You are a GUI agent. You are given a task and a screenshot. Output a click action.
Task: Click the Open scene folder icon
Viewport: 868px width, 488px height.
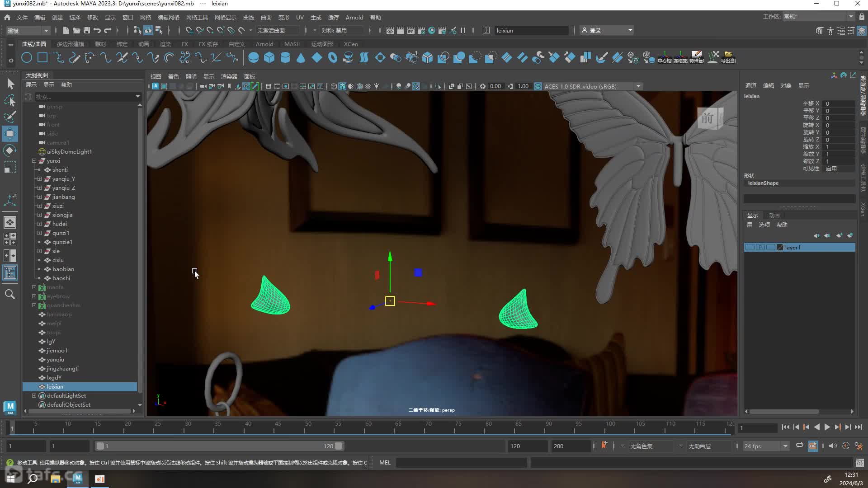pos(76,30)
